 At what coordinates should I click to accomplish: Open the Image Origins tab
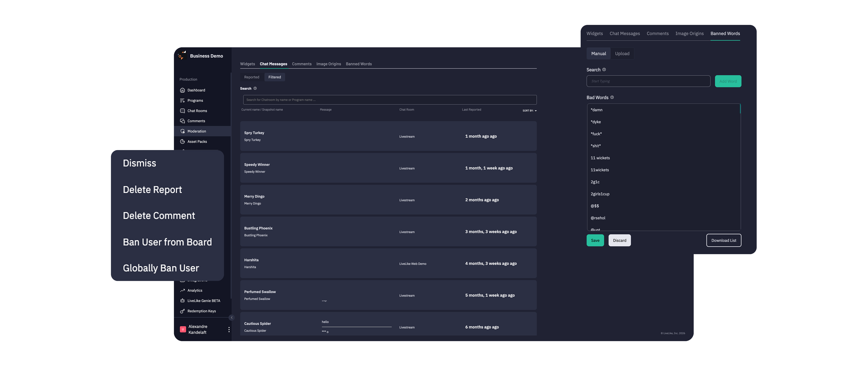(x=328, y=64)
